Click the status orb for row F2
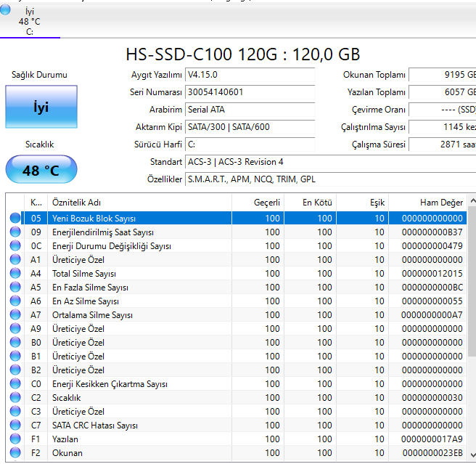 click(x=15, y=453)
